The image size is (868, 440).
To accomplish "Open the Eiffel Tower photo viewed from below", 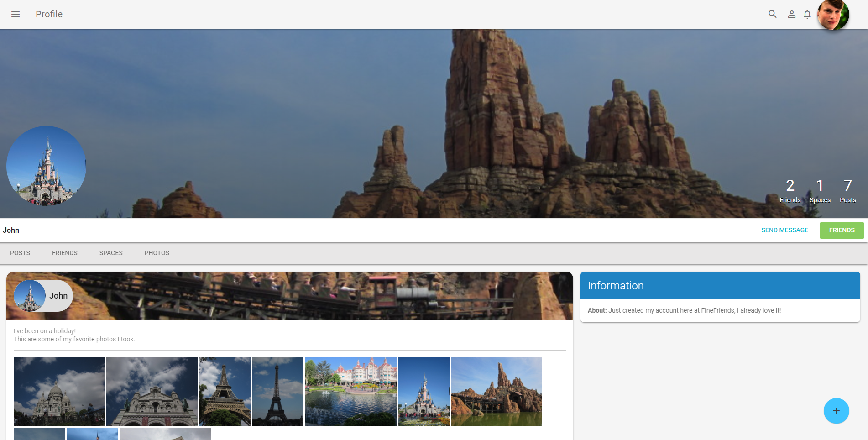I will coord(225,392).
